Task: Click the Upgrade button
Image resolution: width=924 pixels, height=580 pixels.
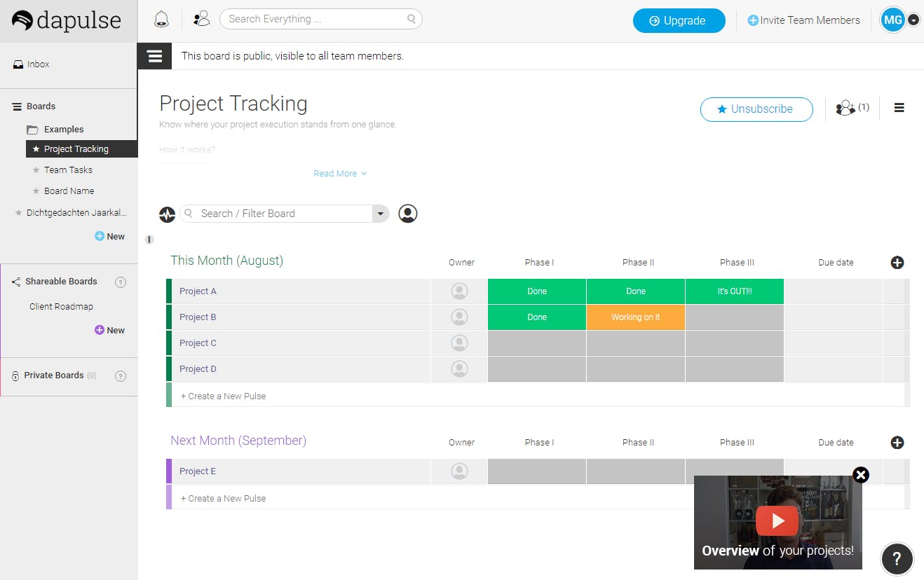Action: pyautogui.click(x=679, y=21)
